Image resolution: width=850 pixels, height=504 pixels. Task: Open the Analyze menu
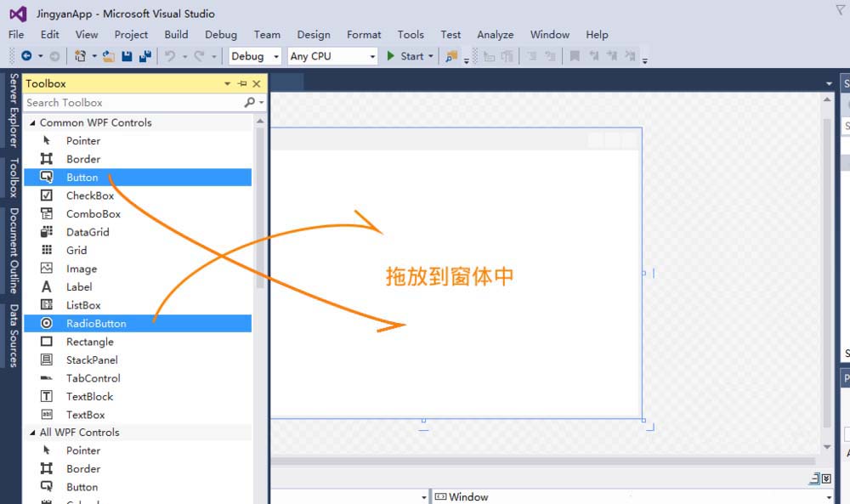[495, 34]
